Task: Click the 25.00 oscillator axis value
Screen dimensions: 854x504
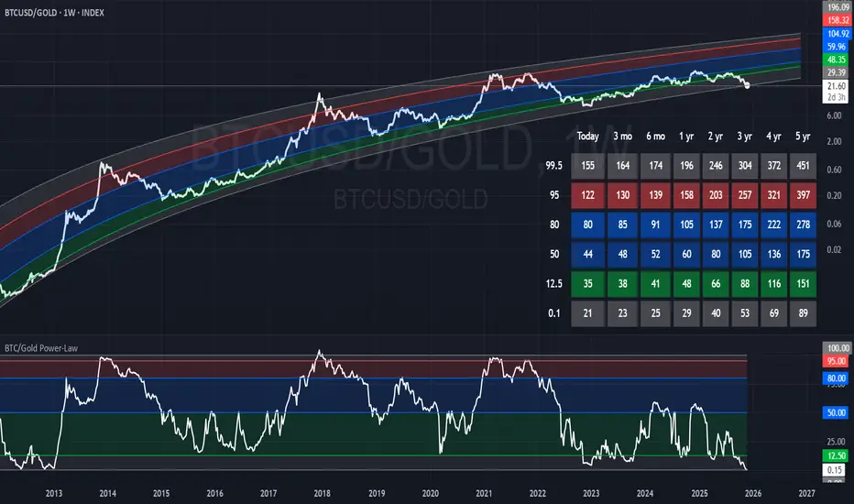Action: (x=836, y=442)
